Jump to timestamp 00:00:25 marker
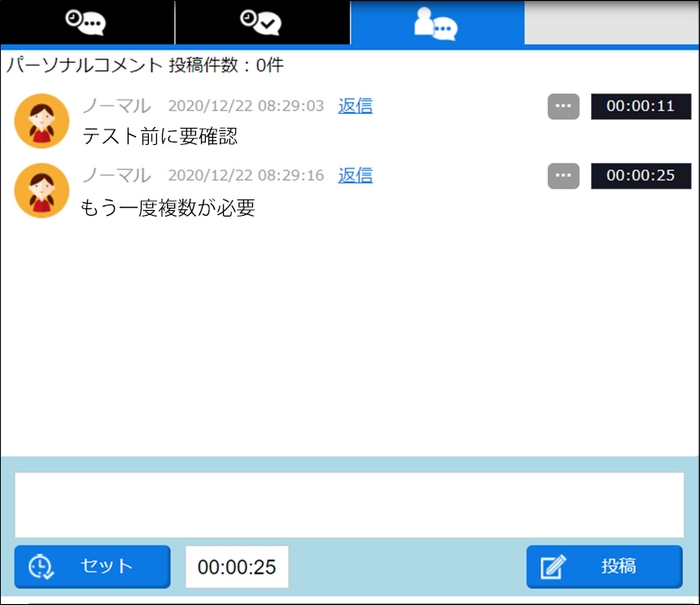The height and width of the screenshot is (605, 700). tap(641, 176)
